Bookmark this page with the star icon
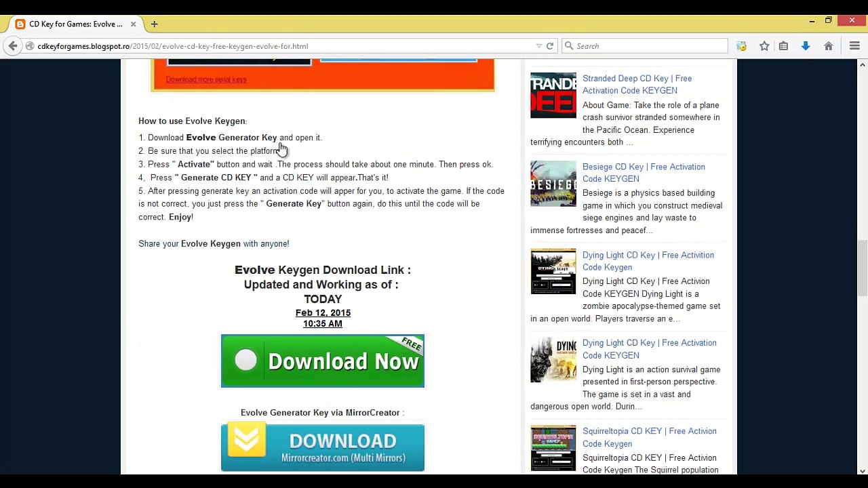This screenshot has width=868, height=488. click(764, 46)
